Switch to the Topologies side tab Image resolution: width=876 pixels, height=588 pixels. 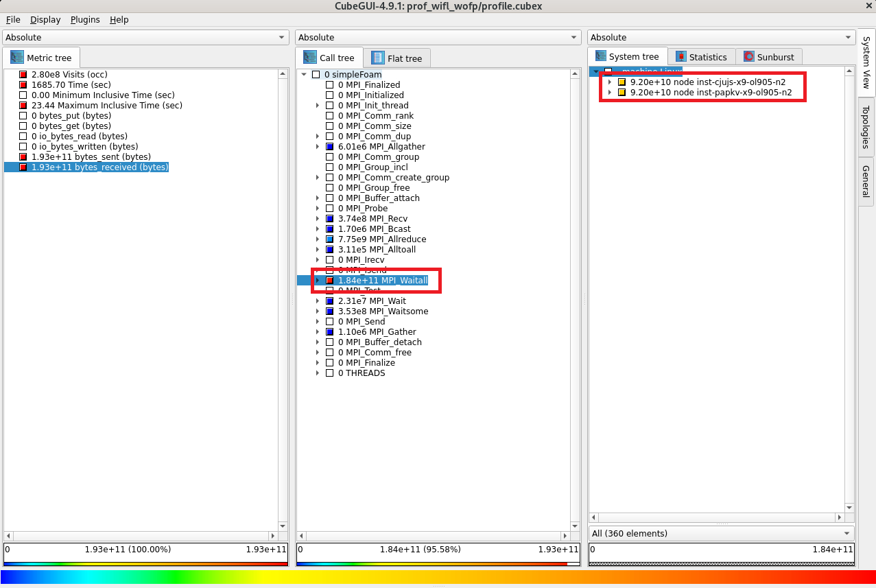[866, 127]
